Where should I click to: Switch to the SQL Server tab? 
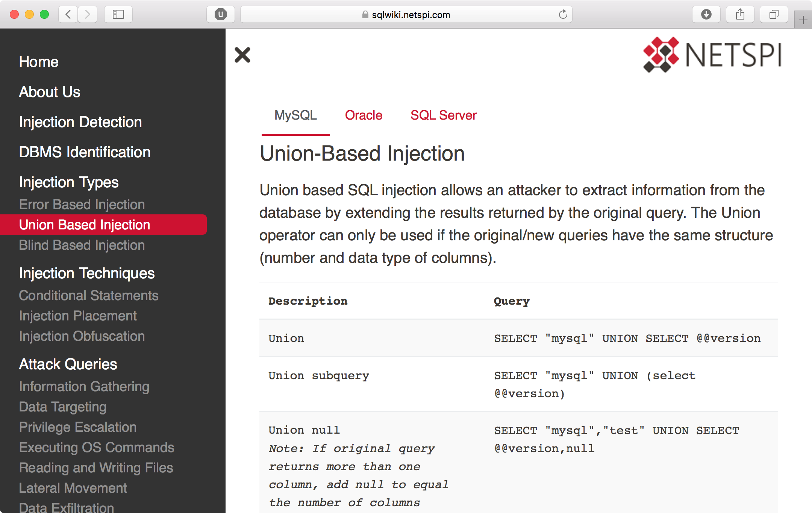[x=444, y=115]
